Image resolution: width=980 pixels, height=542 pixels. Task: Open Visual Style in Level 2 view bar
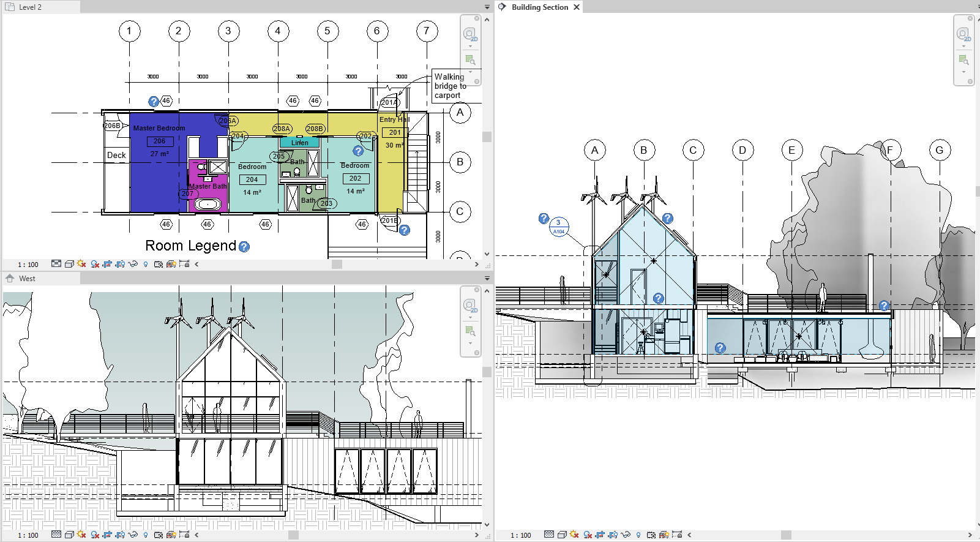coord(69,264)
